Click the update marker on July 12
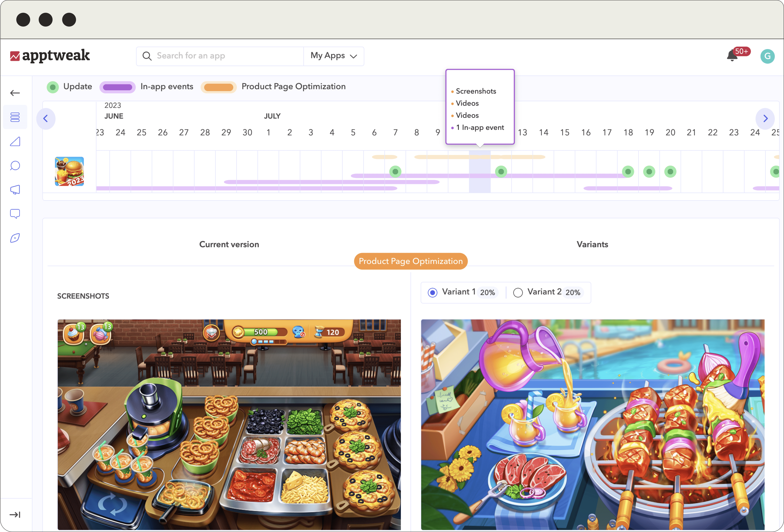The image size is (784, 532). 501,172
